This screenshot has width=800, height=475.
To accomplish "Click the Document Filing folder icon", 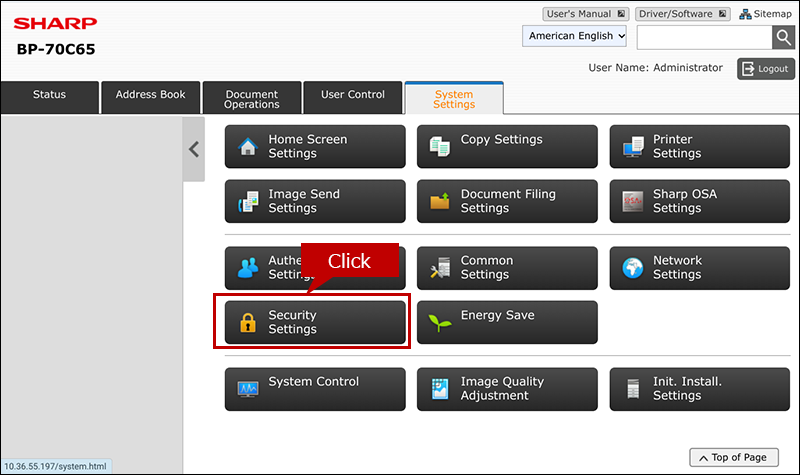I will coord(440,202).
